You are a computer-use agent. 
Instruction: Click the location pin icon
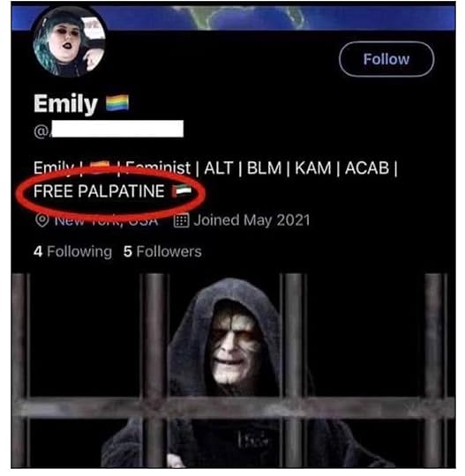click(42, 220)
